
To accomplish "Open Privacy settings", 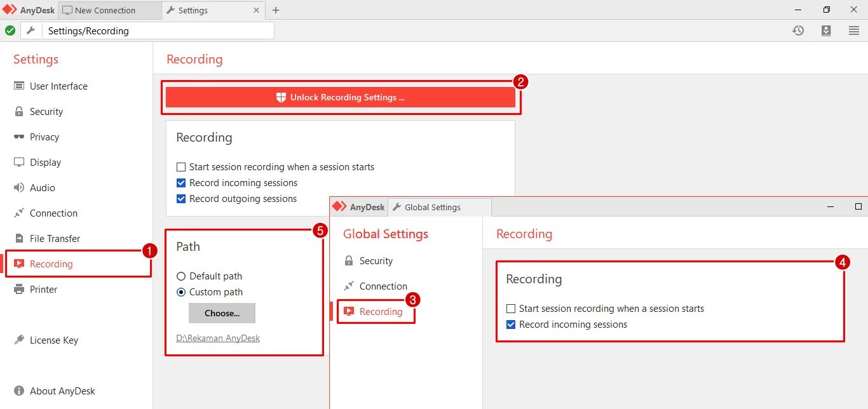I will 44,137.
